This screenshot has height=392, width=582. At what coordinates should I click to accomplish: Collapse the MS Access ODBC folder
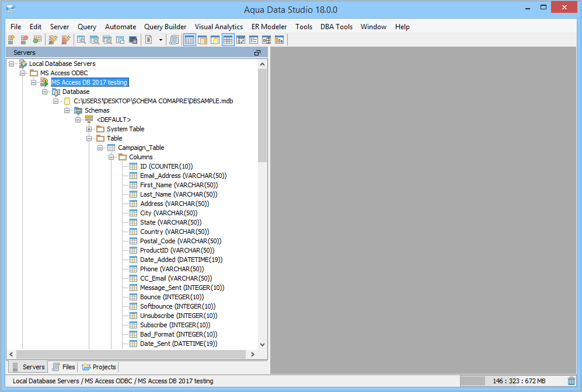click(x=23, y=73)
